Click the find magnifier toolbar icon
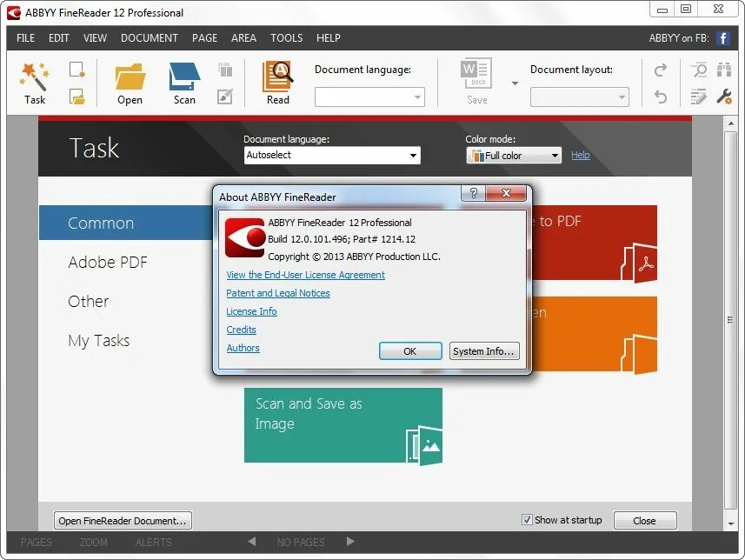This screenshot has height=560, width=745. click(698, 70)
